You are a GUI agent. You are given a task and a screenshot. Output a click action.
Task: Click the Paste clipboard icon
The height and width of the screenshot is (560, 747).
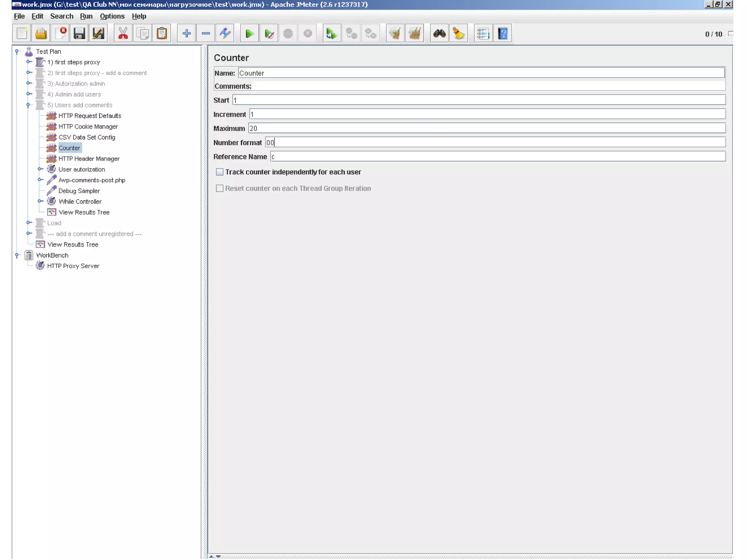click(162, 34)
